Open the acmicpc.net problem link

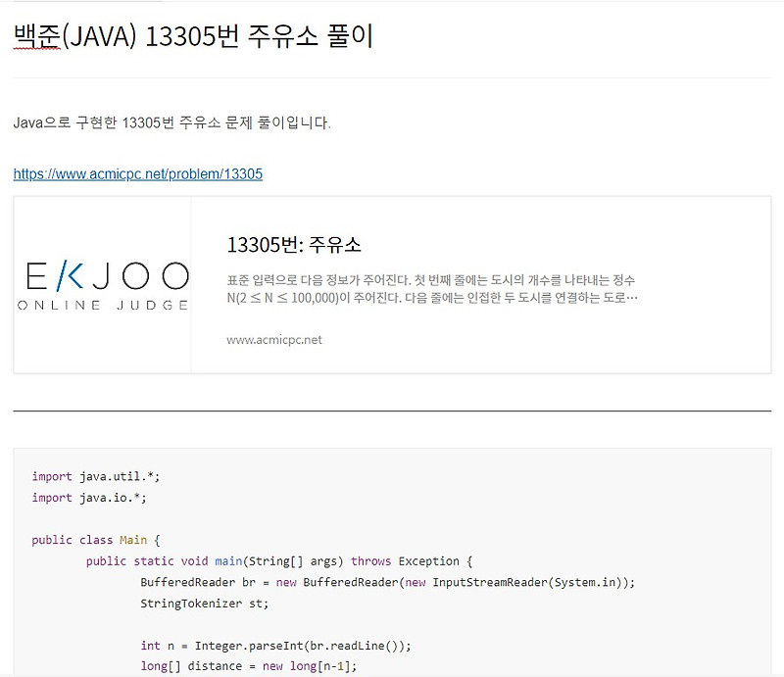(x=137, y=174)
